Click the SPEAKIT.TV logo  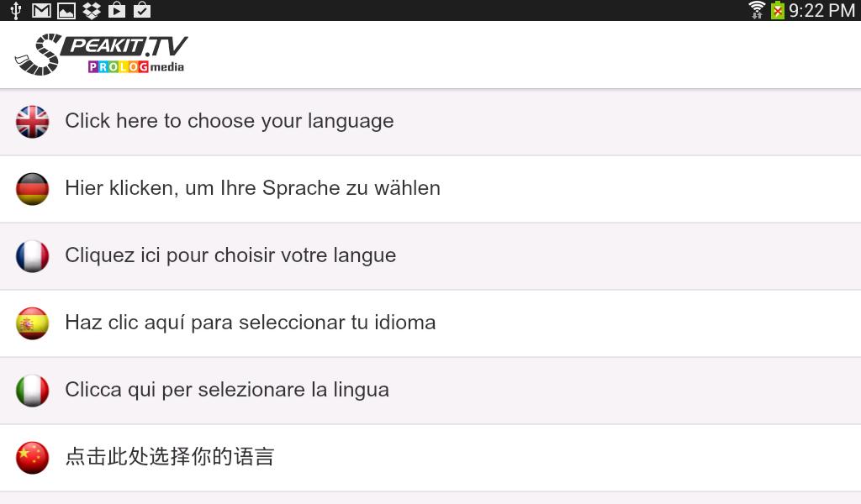(x=101, y=48)
